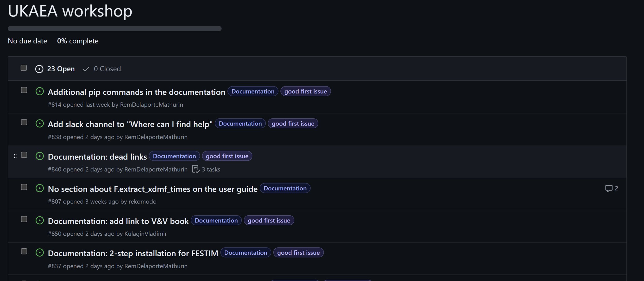The height and width of the screenshot is (281, 644).
Task: Switch to the 0 Closed tab
Action: (x=107, y=69)
